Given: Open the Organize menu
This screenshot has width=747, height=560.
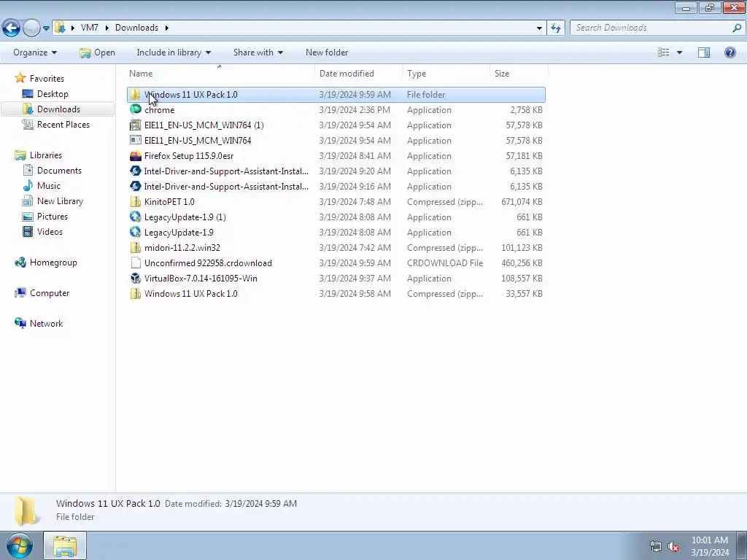Looking at the screenshot, I should pos(35,52).
